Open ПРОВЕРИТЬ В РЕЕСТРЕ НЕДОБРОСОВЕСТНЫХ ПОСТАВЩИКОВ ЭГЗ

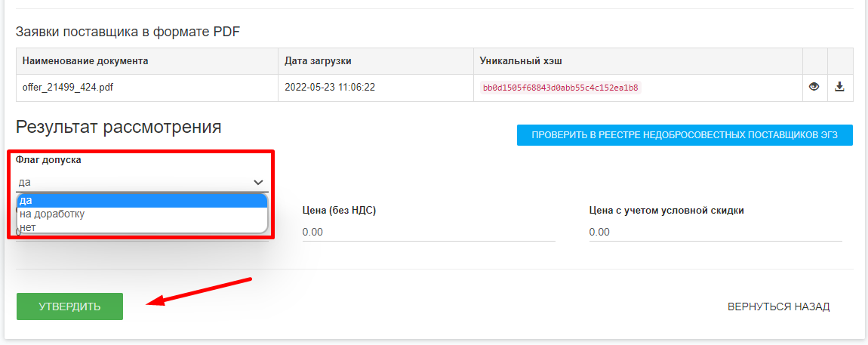[684, 135]
